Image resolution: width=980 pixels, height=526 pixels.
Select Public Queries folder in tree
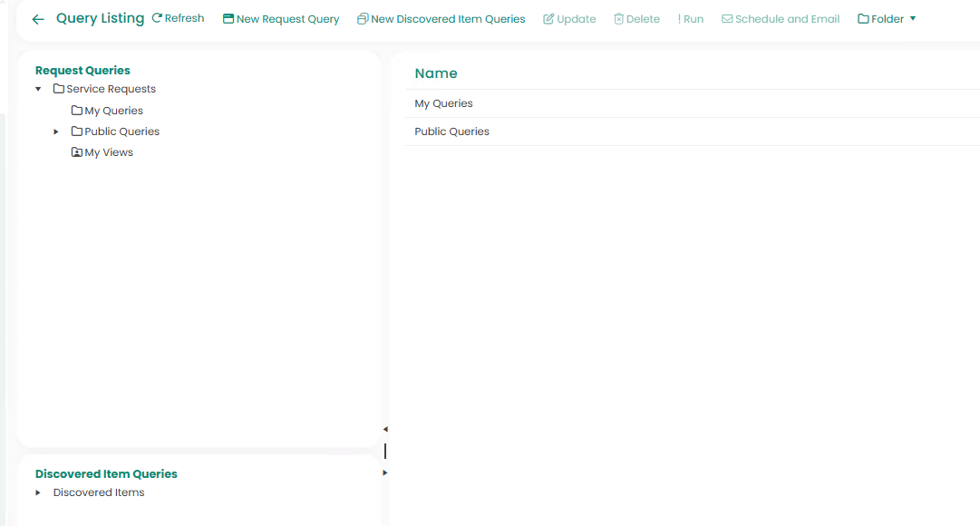(x=121, y=131)
